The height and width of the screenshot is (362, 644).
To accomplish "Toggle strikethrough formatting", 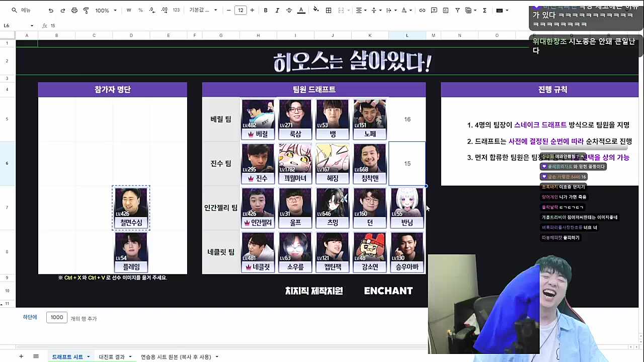I will pyautogui.click(x=289, y=10).
